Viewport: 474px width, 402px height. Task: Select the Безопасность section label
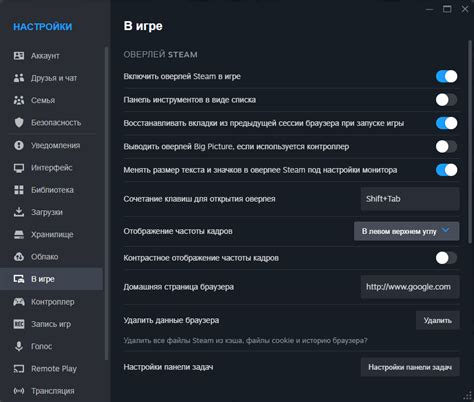(56, 122)
